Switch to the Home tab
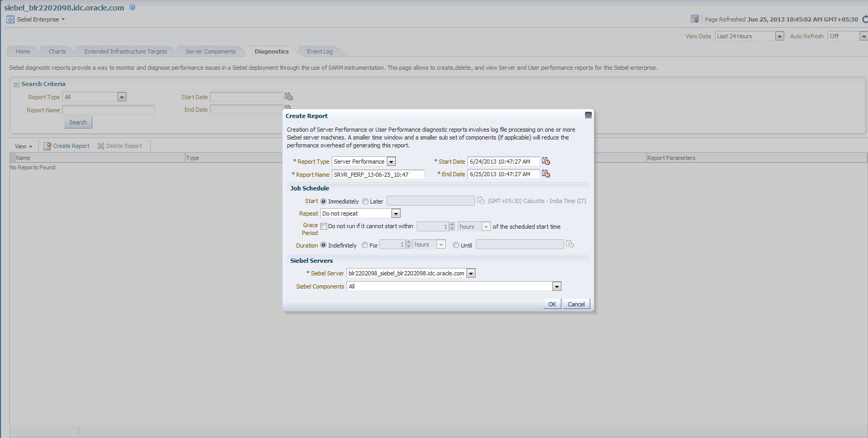This screenshot has width=868, height=438. click(23, 51)
